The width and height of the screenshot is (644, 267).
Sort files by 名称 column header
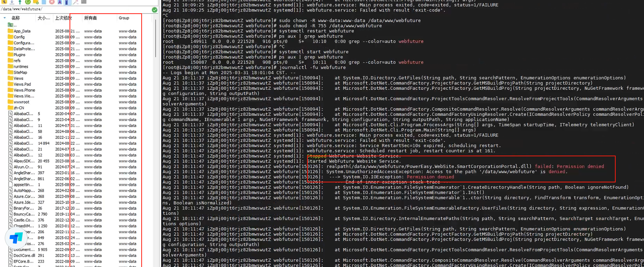tap(16, 18)
